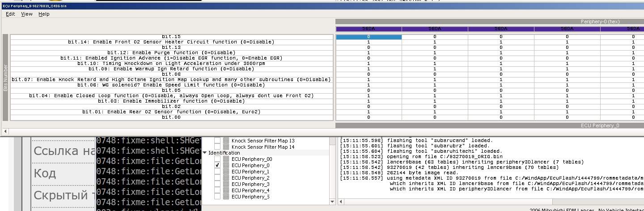
Task: Uncheck the ECU Periphery_0 checkbox
Action: (x=217, y=165)
